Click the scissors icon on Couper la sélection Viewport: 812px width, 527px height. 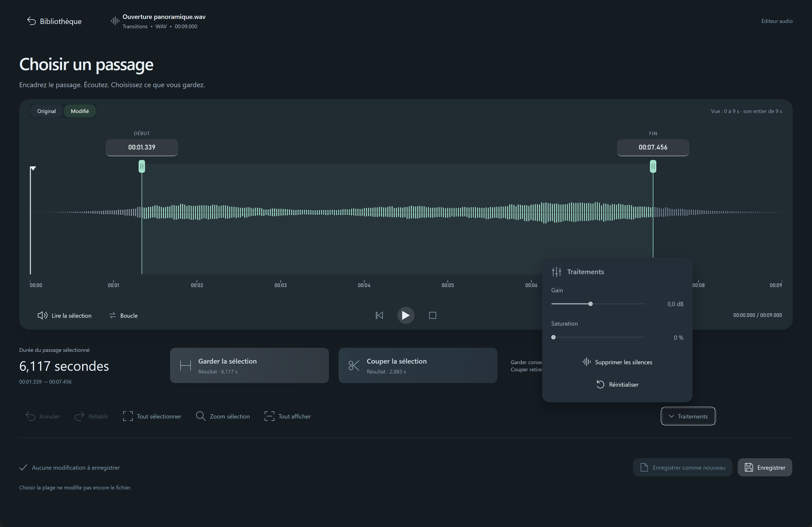coord(354,366)
